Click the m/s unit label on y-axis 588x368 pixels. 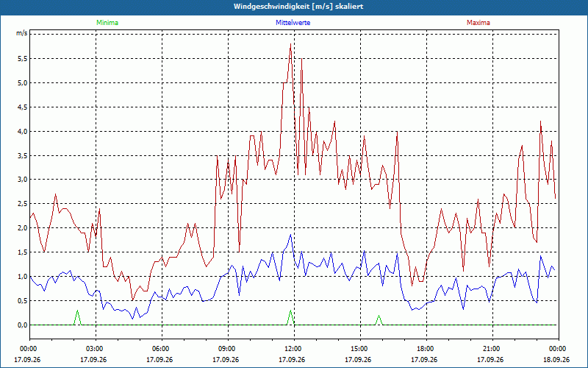click(x=21, y=33)
